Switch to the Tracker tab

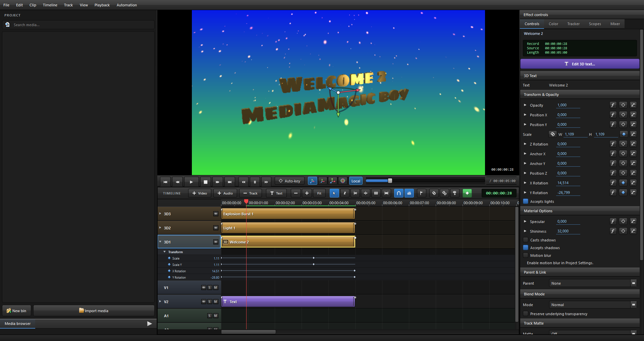click(573, 24)
